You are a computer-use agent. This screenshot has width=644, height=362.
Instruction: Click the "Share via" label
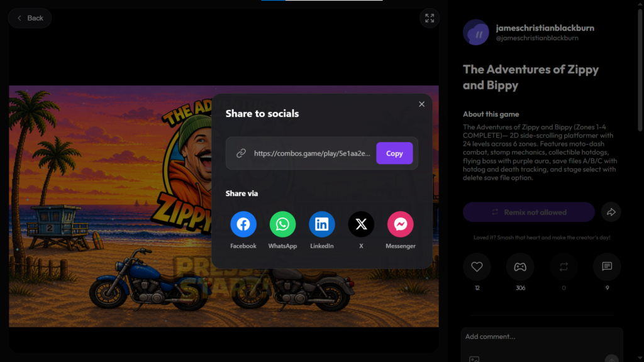coord(241,194)
